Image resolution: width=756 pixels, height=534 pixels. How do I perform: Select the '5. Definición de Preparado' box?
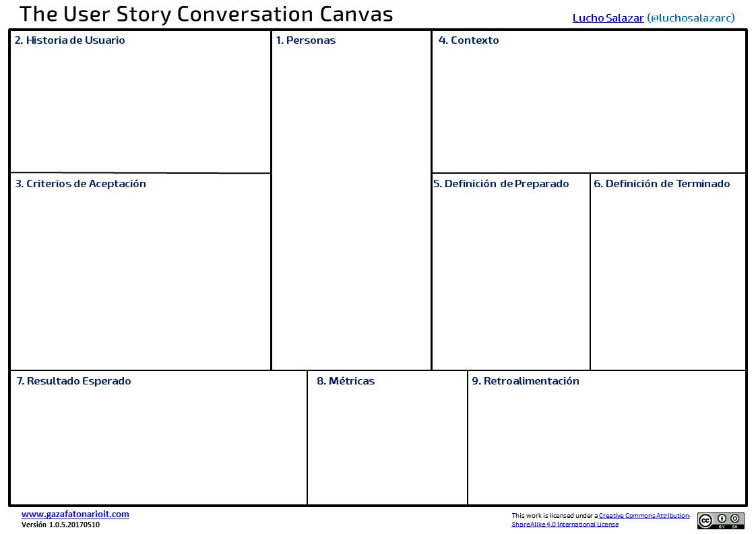click(511, 272)
